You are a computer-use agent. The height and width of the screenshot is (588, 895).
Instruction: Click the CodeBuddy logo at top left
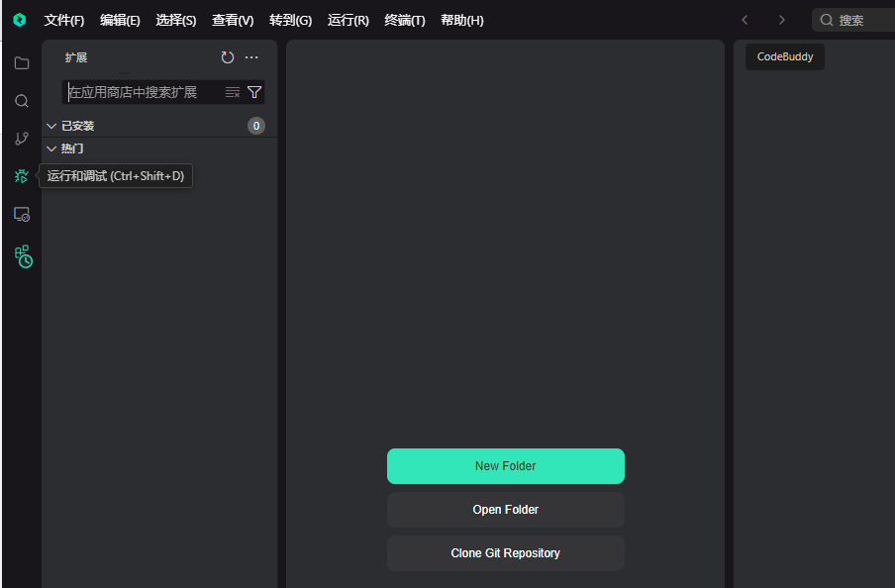coord(20,20)
